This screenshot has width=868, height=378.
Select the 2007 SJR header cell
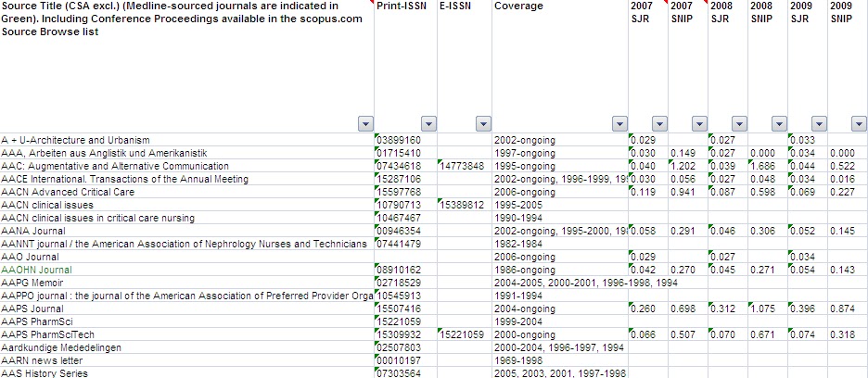[648, 67]
